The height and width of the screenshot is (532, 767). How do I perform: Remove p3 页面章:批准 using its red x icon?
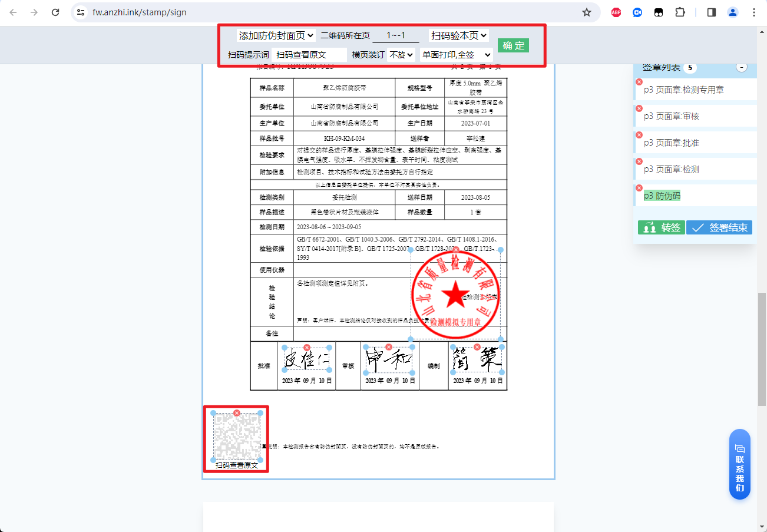coord(639,134)
